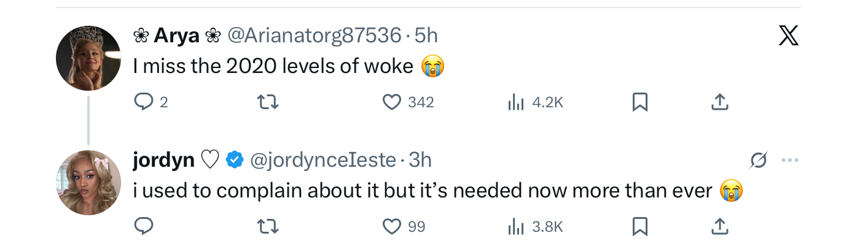View analytics for jordyn's reply
The image size is (868, 252).
(x=515, y=227)
